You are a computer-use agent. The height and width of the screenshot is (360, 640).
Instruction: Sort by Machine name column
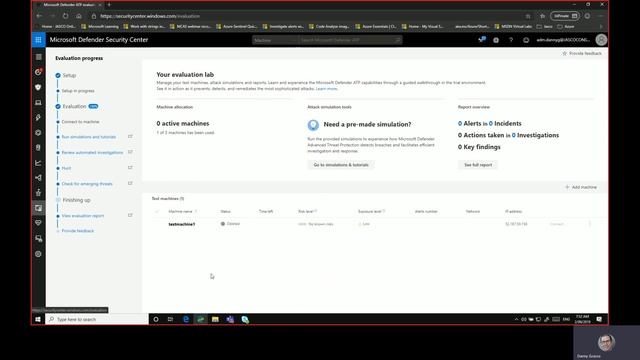click(x=180, y=211)
